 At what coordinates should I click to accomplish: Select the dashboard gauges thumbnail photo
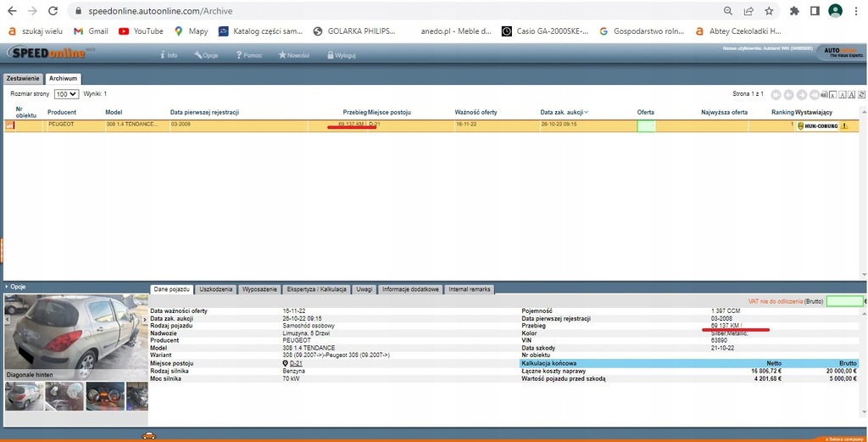[x=104, y=396]
